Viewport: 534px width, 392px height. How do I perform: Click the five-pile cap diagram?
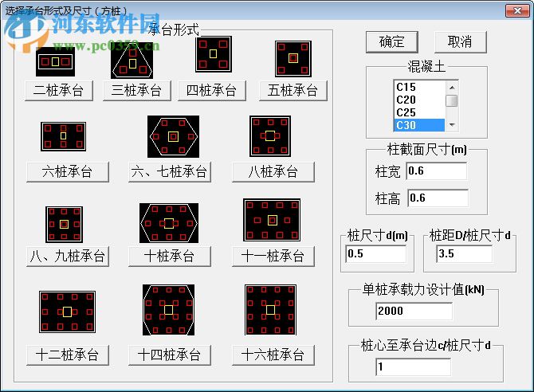click(x=293, y=59)
